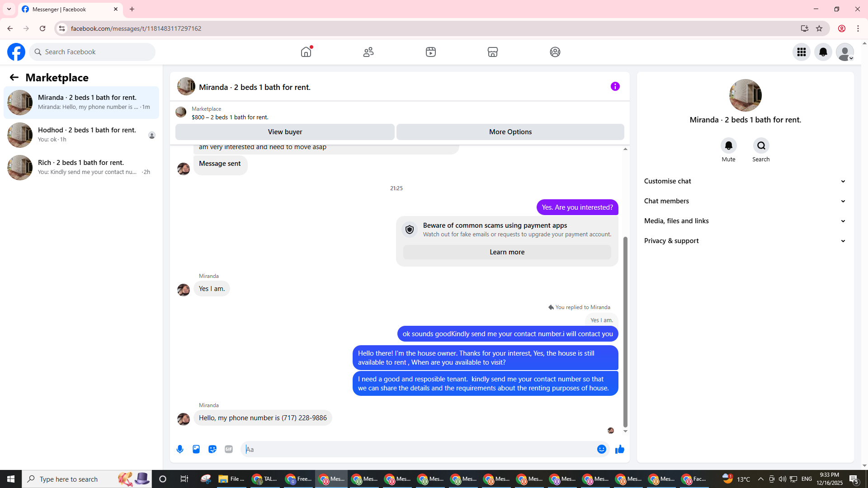868x488 pixels.
Task: Open the ENG language indicator in the tray
Action: click(807, 479)
